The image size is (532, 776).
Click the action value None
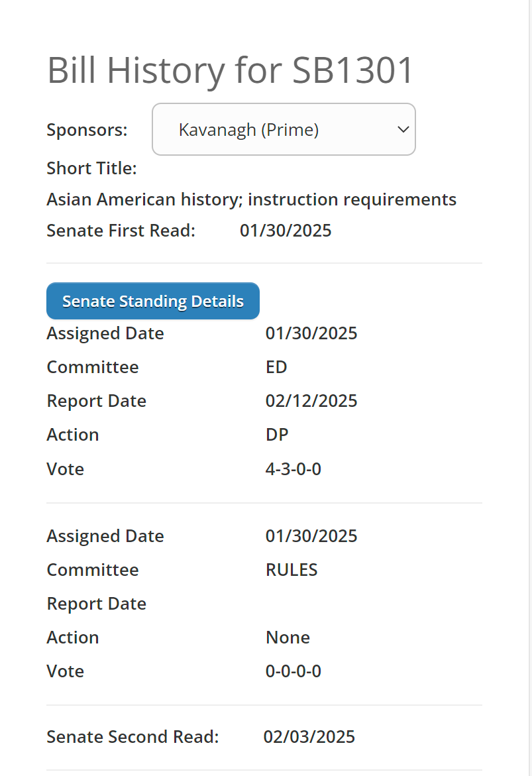click(x=288, y=637)
